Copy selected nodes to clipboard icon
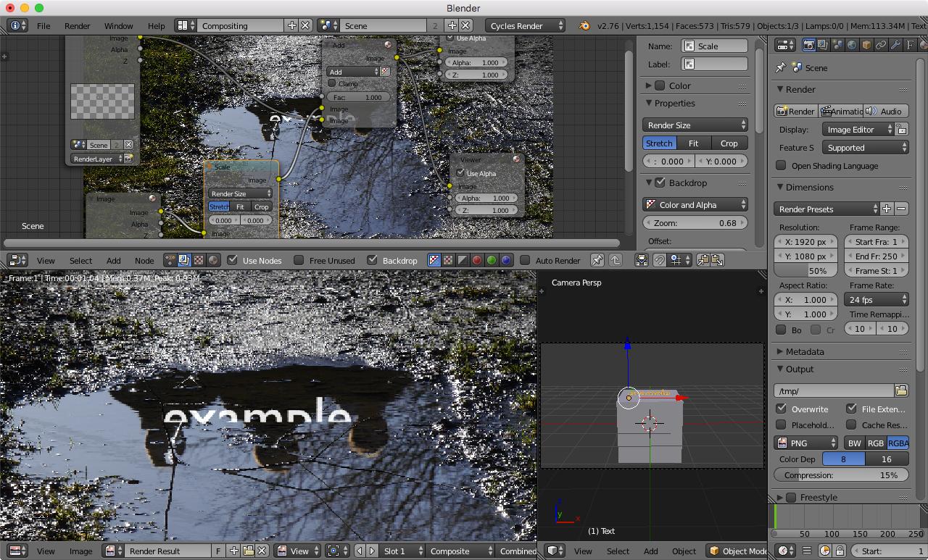The height and width of the screenshot is (560, 928). tap(703, 260)
